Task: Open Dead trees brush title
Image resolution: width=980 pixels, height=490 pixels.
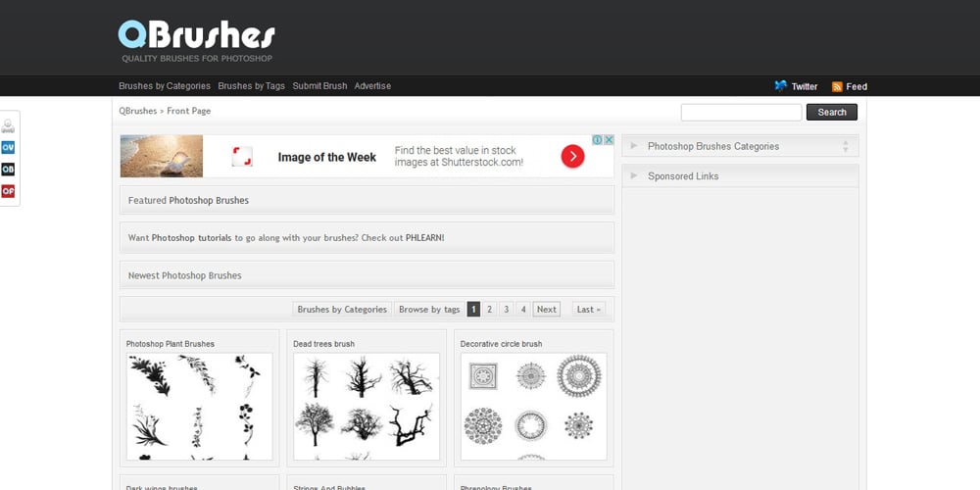Action: [x=323, y=344]
